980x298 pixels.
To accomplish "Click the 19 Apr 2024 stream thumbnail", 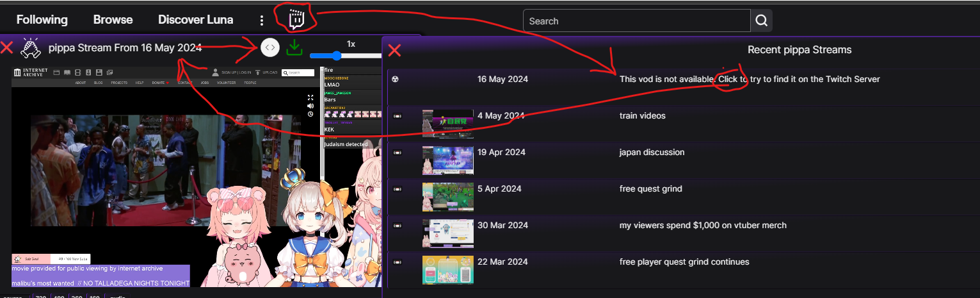I will click(x=448, y=160).
